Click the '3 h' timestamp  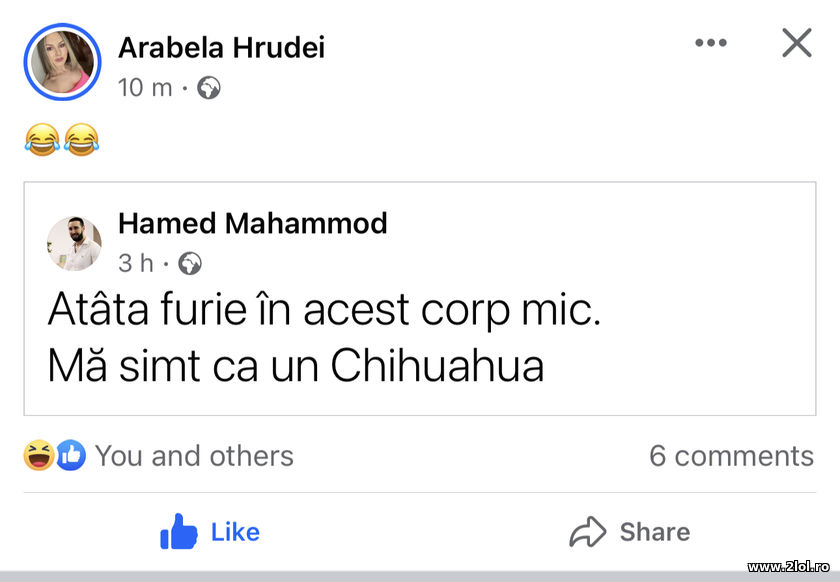pos(134,263)
